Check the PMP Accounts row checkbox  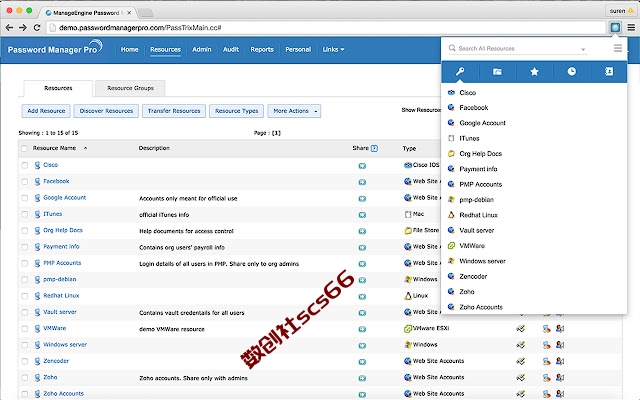tap(24, 263)
